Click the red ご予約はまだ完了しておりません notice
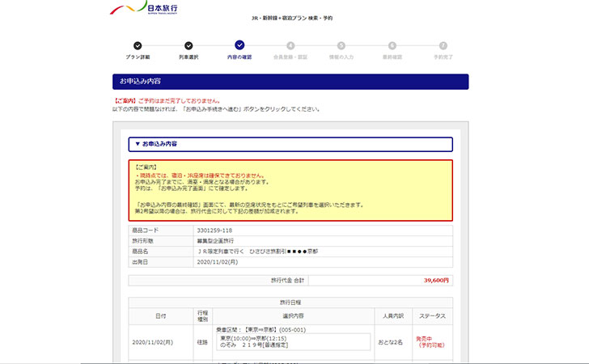589x364 pixels. (x=167, y=101)
